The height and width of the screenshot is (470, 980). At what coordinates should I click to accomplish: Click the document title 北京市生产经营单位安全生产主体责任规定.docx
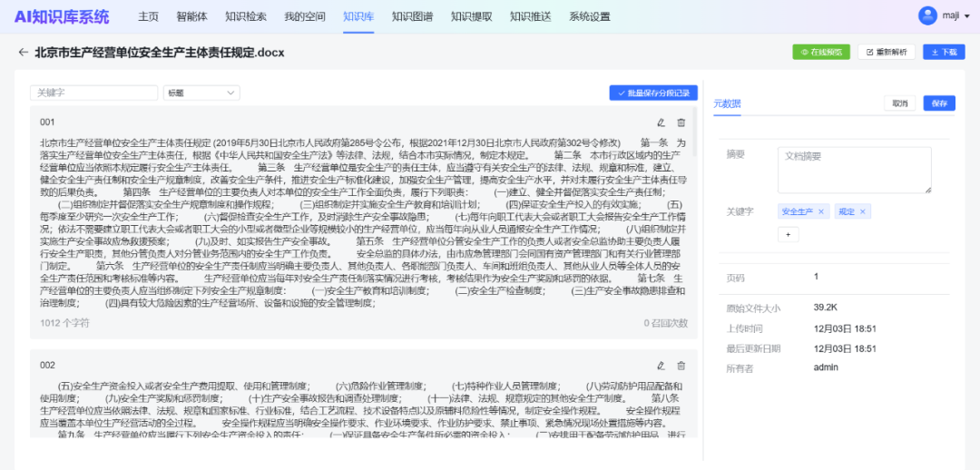[x=160, y=53]
